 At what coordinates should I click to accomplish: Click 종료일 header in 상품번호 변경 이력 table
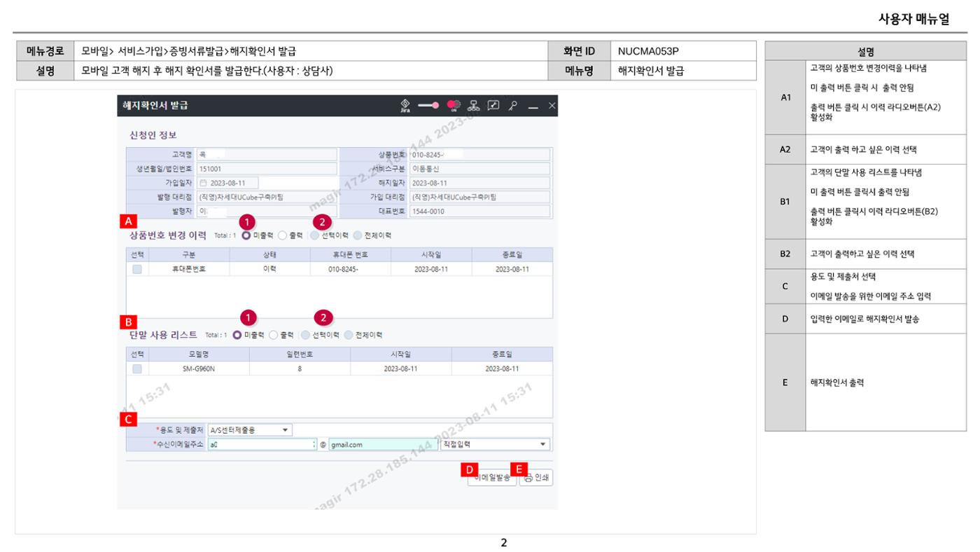point(512,254)
